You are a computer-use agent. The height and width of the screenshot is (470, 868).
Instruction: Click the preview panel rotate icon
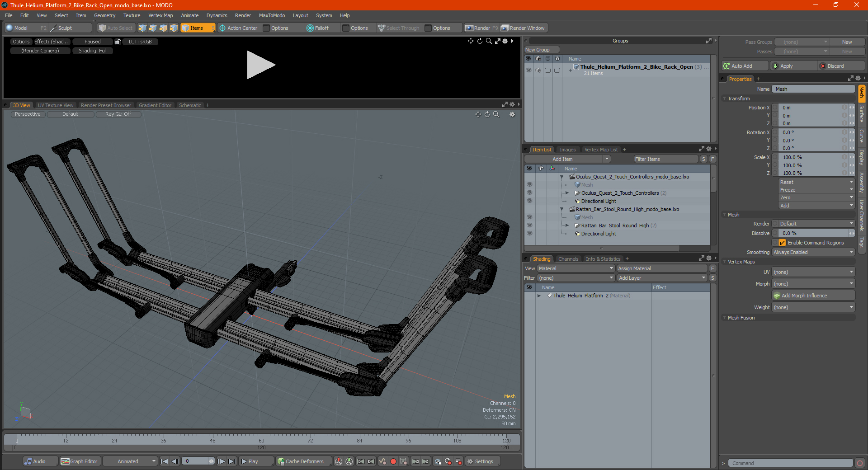[x=480, y=41]
